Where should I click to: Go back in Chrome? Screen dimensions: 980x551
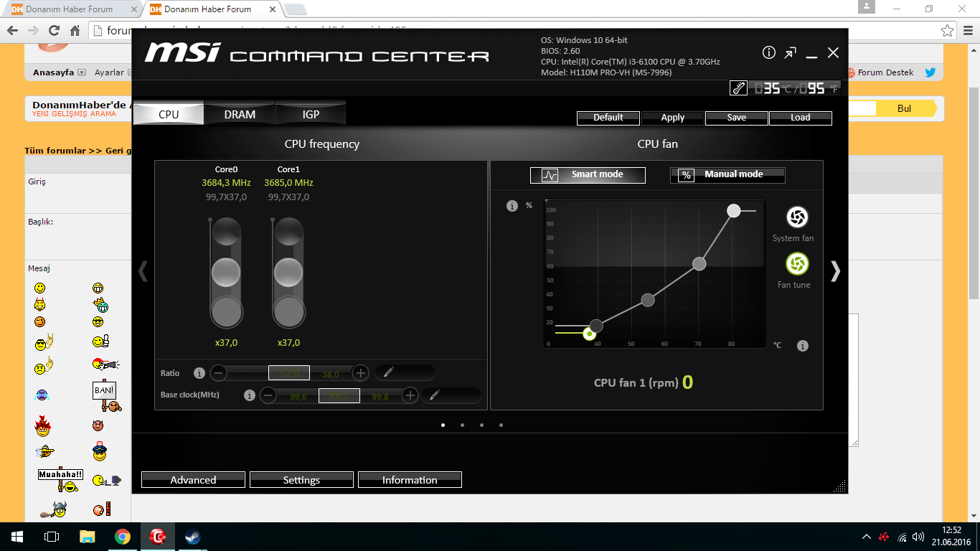pyautogui.click(x=11, y=31)
